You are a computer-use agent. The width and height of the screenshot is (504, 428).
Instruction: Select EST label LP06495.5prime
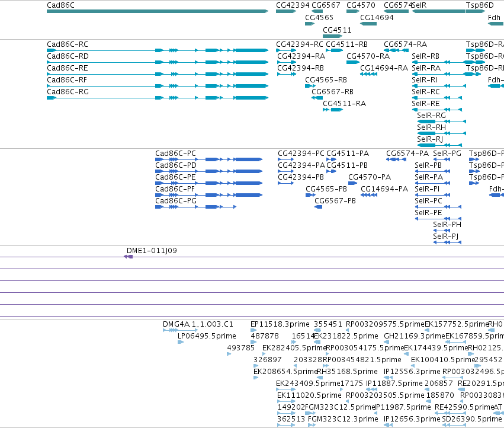click(x=207, y=336)
